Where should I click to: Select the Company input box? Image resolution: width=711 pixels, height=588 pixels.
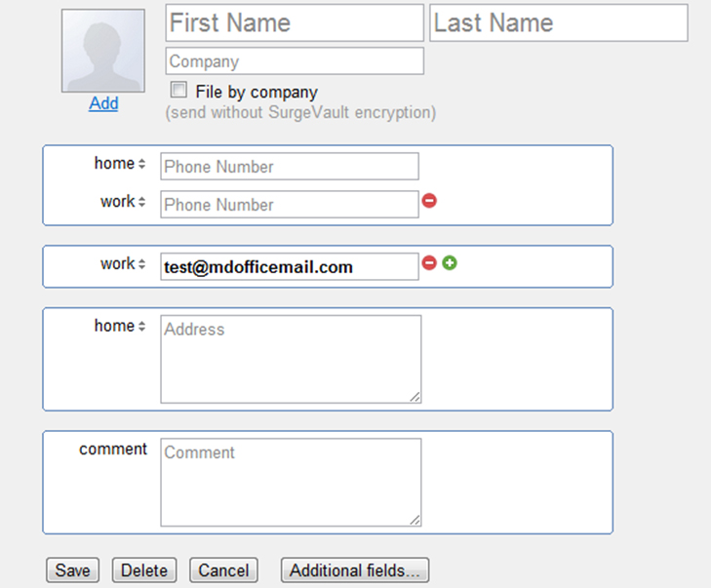tap(295, 61)
